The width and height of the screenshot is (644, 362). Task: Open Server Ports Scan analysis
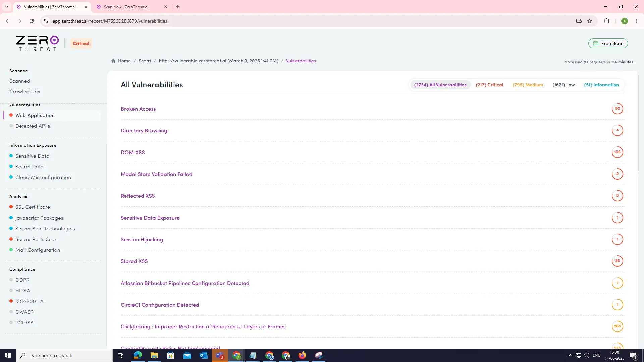tap(36, 239)
